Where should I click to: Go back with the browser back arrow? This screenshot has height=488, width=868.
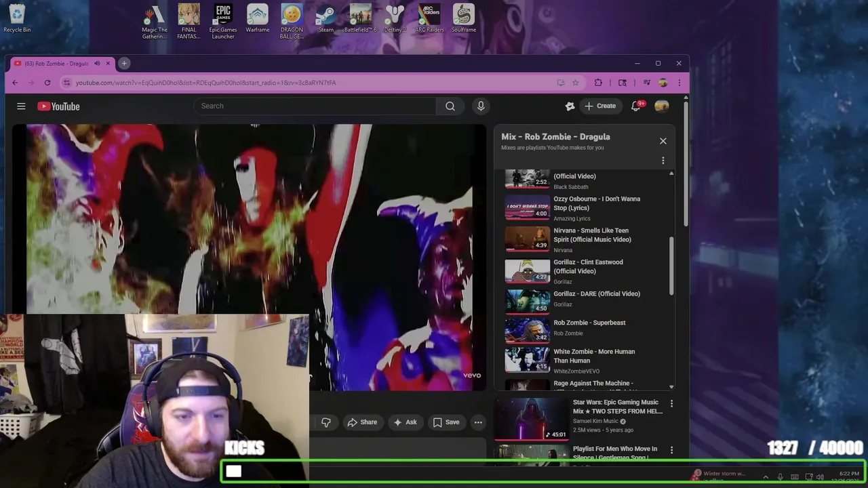(15, 83)
